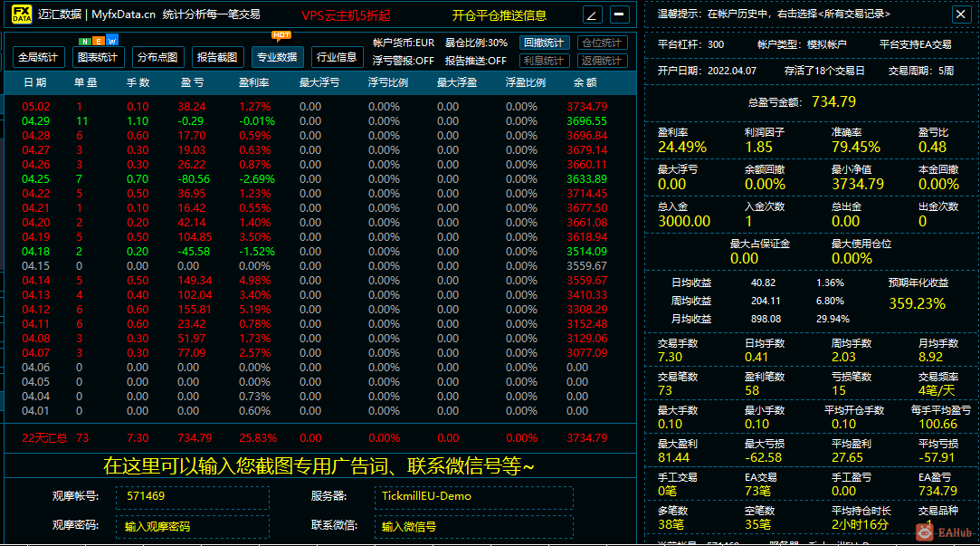Click balance value 3077.09
This screenshot has width=980, height=546.
[x=587, y=353]
